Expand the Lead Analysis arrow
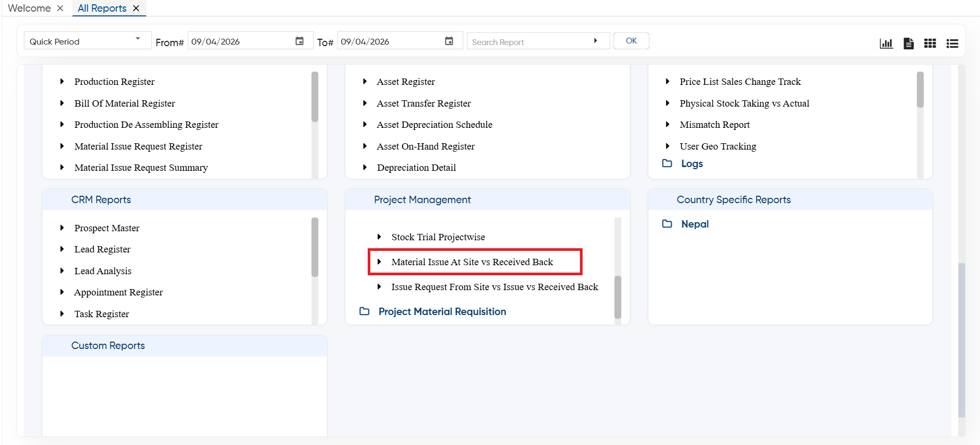 62,271
